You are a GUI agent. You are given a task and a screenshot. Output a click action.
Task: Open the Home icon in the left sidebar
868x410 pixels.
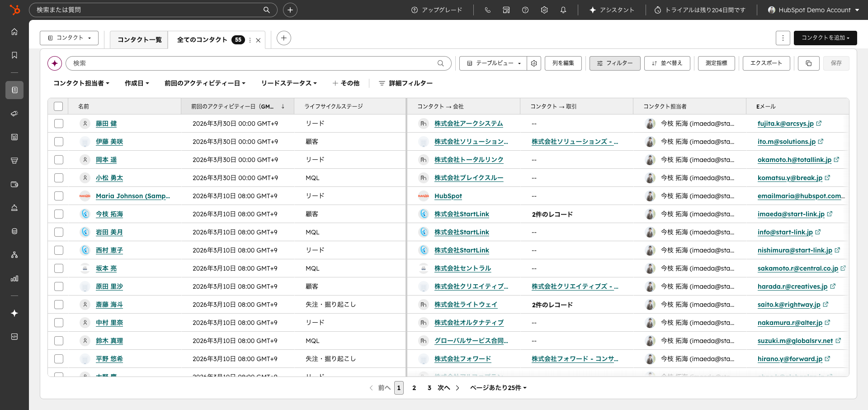(x=14, y=32)
